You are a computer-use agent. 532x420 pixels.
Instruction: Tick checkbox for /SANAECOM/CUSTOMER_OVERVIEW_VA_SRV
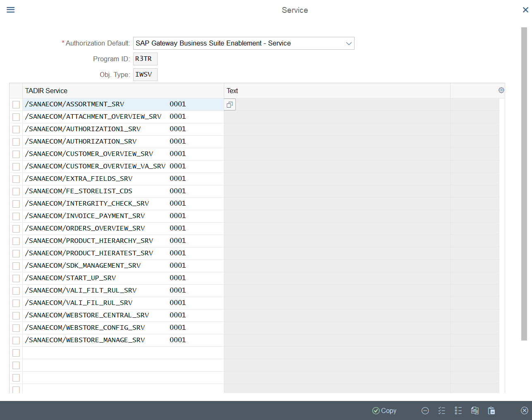[16, 167]
